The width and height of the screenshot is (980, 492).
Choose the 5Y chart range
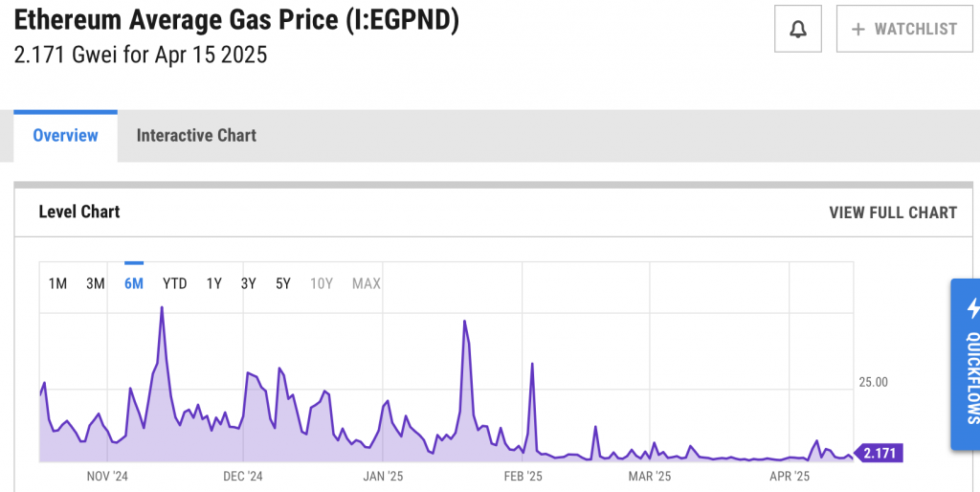(x=283, y=283)
